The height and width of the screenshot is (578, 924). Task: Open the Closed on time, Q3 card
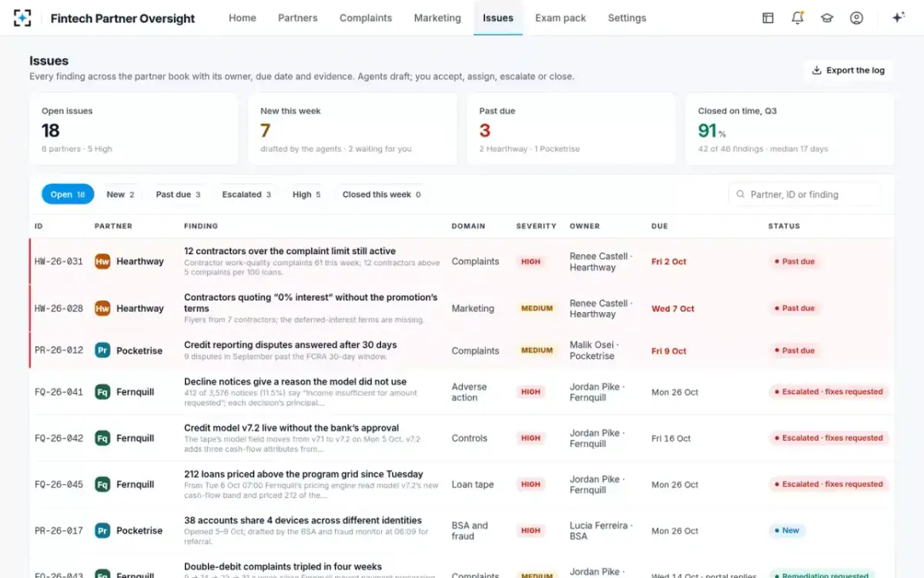point(790,129)
